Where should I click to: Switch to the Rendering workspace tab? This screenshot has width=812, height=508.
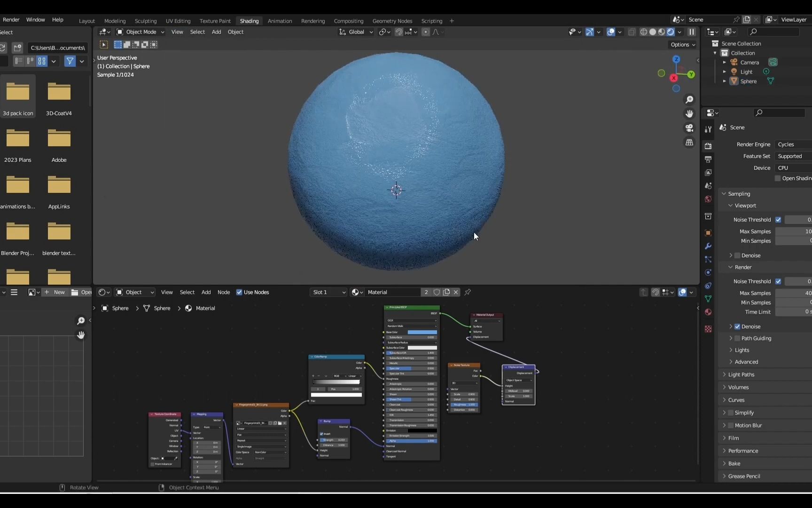click(x=313, y=21)
